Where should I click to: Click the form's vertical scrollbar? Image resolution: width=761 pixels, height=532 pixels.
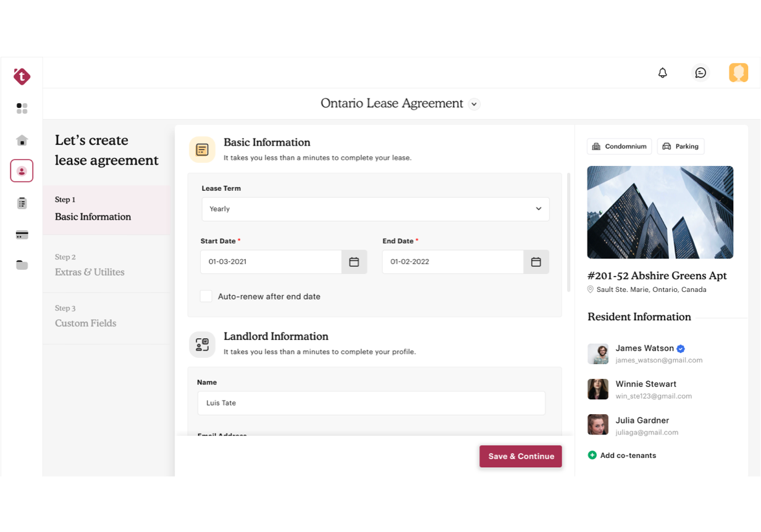point(568,232)
